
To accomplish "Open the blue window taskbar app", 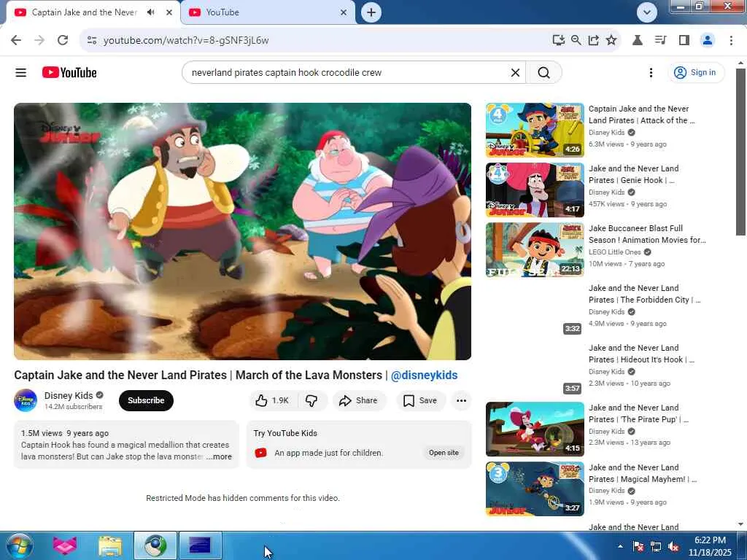I will (x=200, y=545).
